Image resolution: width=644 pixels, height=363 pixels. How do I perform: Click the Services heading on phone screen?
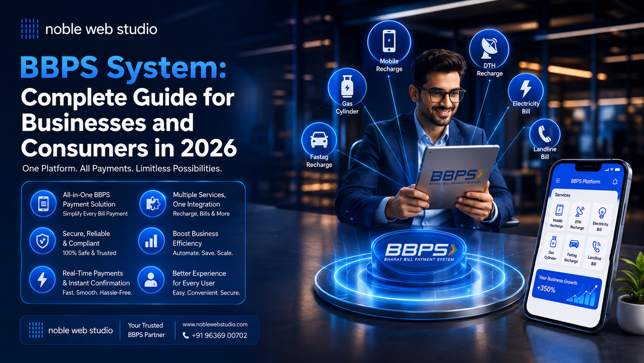562,195
